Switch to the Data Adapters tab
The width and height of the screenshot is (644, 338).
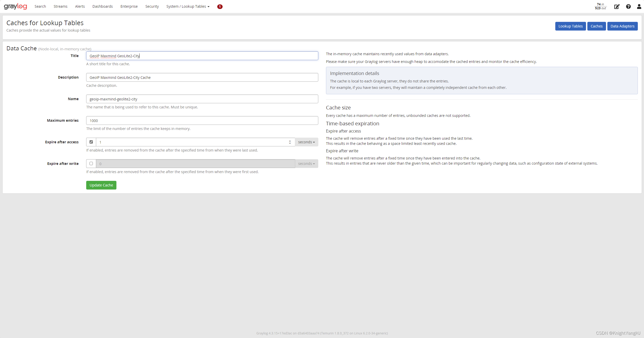[x=622, y=26]
